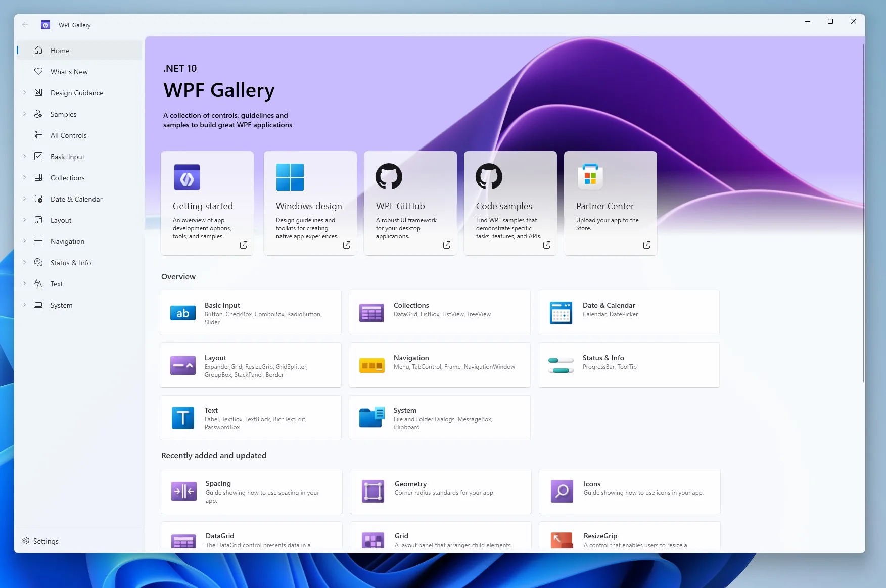Screen dimensions: 886x588
Task: Expand the Samples tree chevron
Action: pyautogui.click(x=24, y=114)
